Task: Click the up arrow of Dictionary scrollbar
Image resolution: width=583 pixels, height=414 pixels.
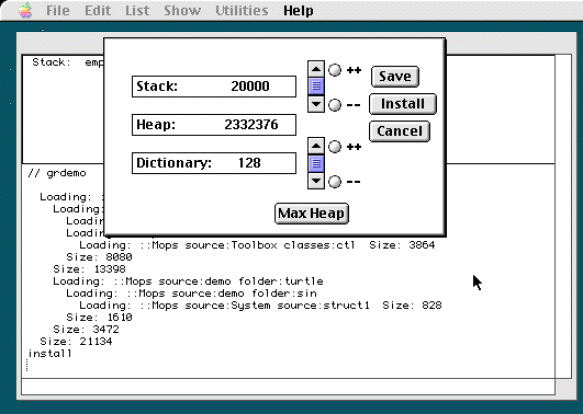Action: click(316, 146)
